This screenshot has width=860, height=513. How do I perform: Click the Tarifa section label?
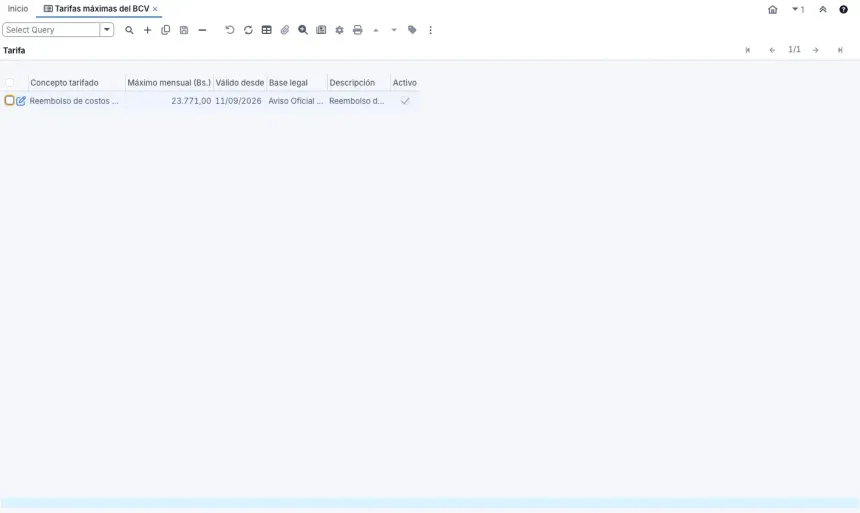click(x=14, y=50)
